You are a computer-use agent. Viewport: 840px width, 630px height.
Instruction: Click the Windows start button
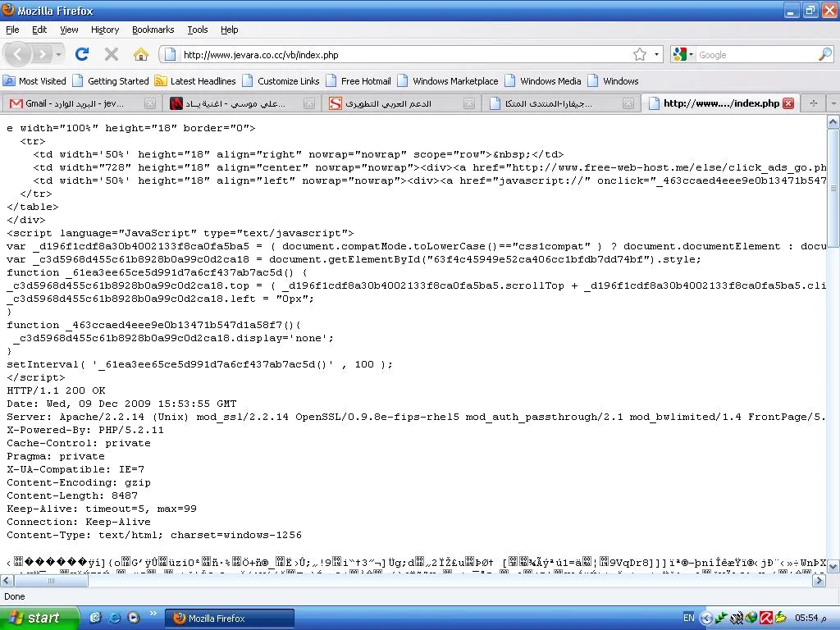click(39, 618)
